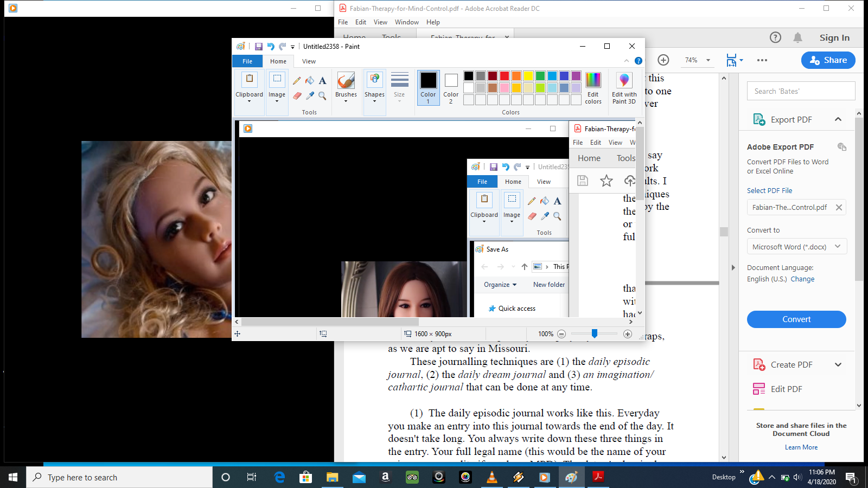Pick the yellow color in Paint palette
This screenshot has width=868, height=488.
pos(528,76)
